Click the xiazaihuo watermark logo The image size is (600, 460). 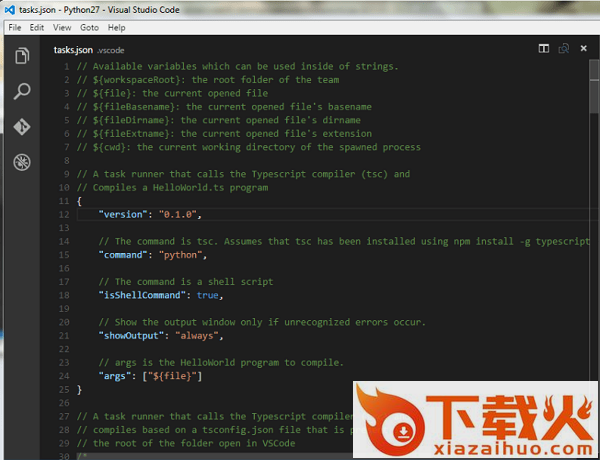(476, 420)
